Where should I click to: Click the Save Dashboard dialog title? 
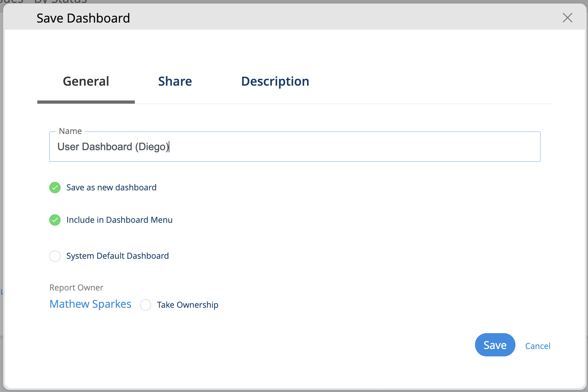(83, 18)
